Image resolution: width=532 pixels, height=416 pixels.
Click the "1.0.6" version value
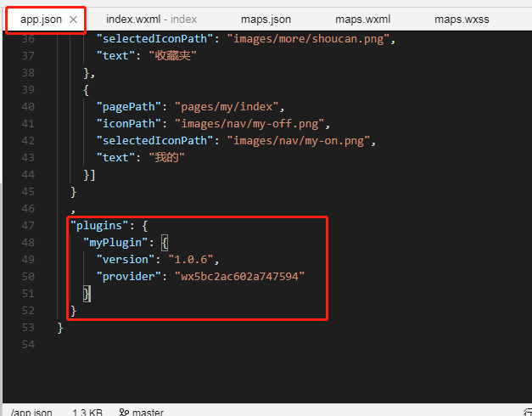pos(191,260)
